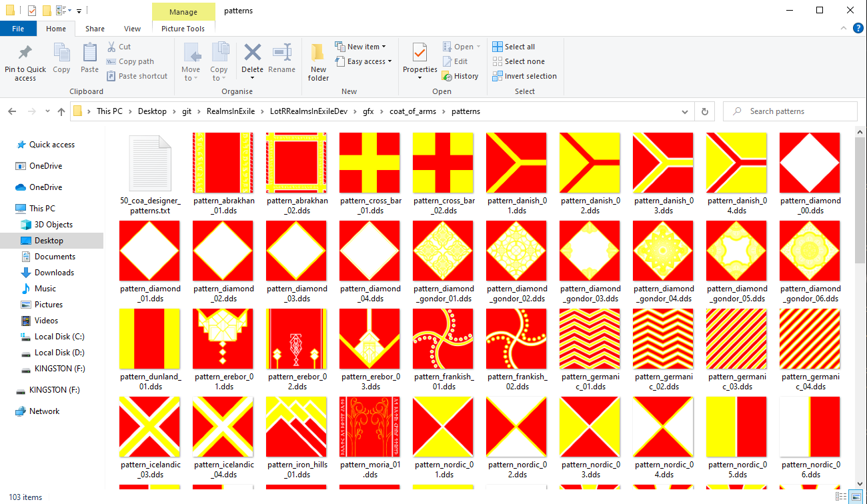Click the file list vertical scrollbar

[x=861, y=200]
